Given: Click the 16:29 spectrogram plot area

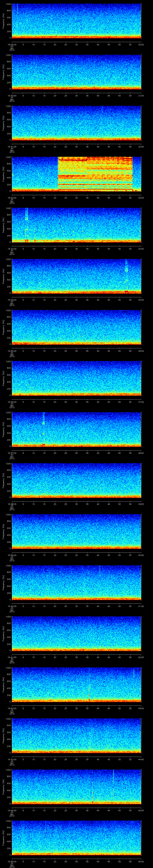Looking at the screenshot, I should click(76, 21).
